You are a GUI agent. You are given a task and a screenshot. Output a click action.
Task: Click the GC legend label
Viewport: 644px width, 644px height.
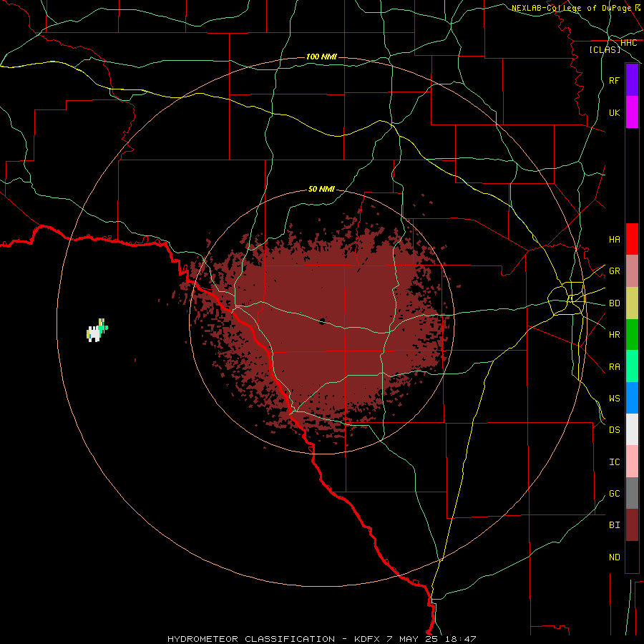tap(614, 493)
